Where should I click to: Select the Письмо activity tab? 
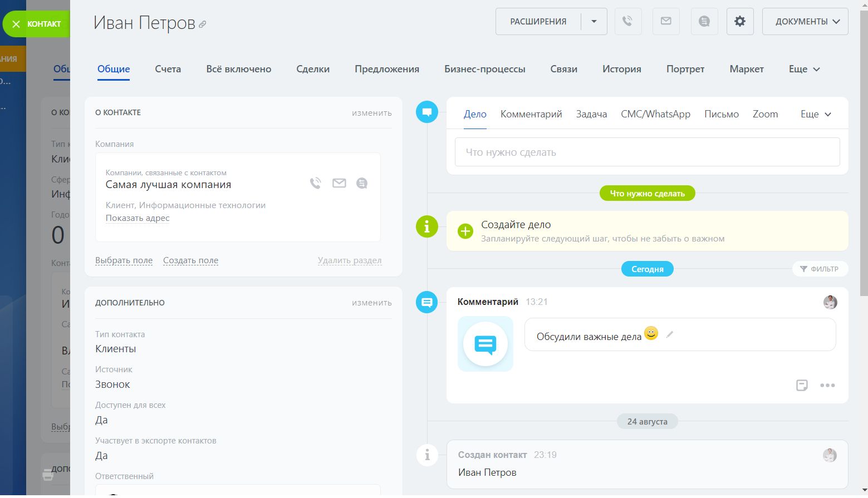pyautogui.click(x=722, y=114)
